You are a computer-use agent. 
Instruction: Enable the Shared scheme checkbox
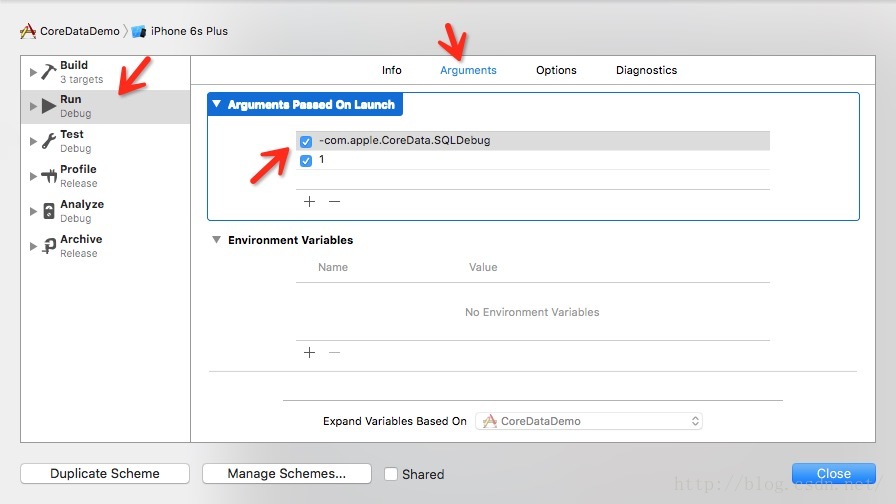[x=391, y=474]
